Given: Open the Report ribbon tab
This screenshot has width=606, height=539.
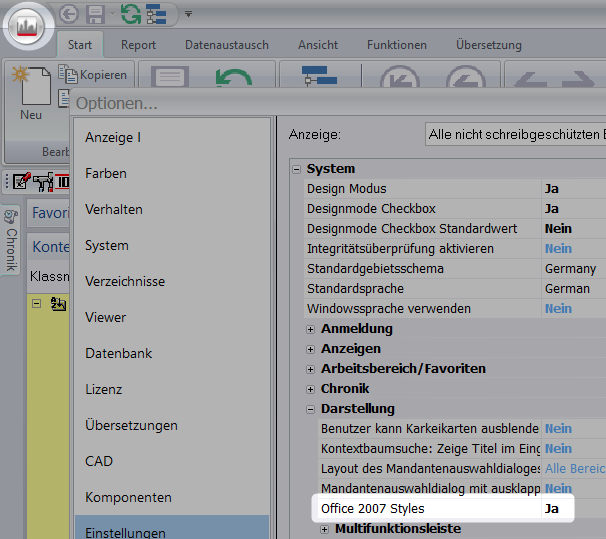Looking at the screenshot, I should [138, 45].
